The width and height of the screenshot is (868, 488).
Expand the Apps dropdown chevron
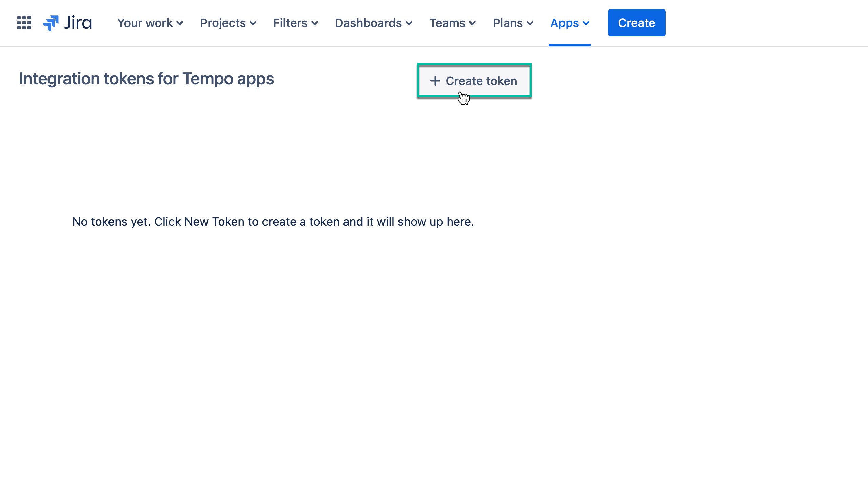(586, 24)
